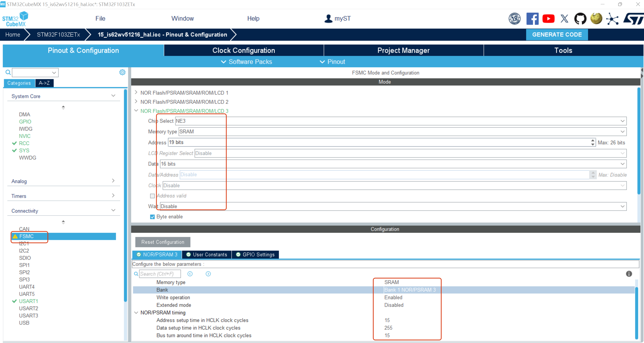Click the parameter search magnifier icon
The image size is (644, 343).
pyautogui.click(x=136, y=274)
